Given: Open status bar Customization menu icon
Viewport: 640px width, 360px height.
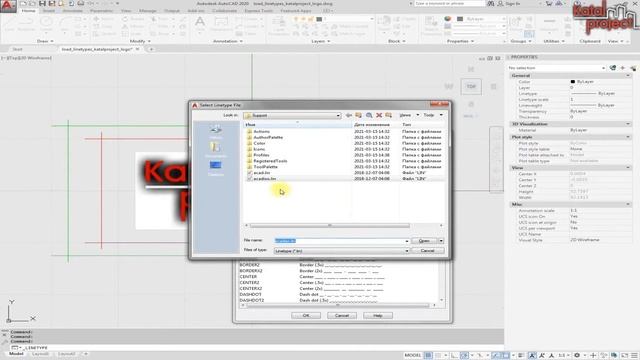Looking at the screenshot, I should click(x=634, y=356).
